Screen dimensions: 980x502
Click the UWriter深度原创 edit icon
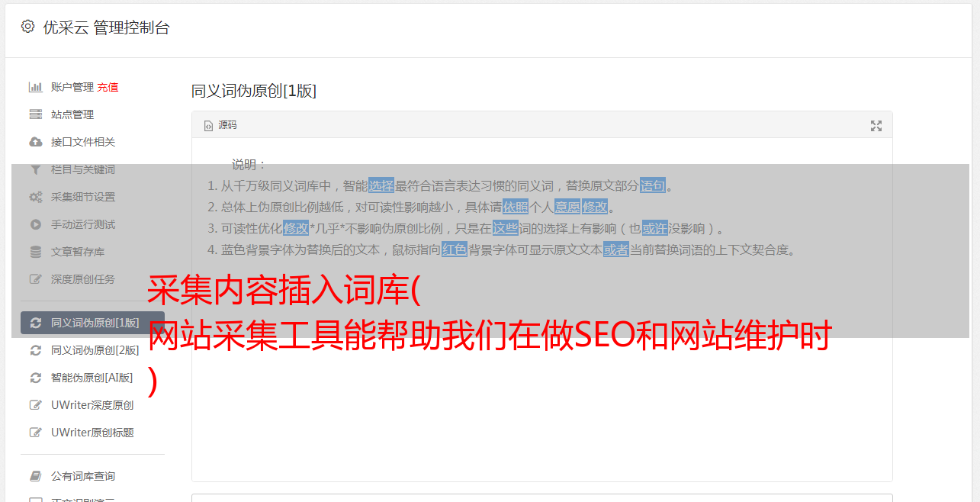[35, 405]
